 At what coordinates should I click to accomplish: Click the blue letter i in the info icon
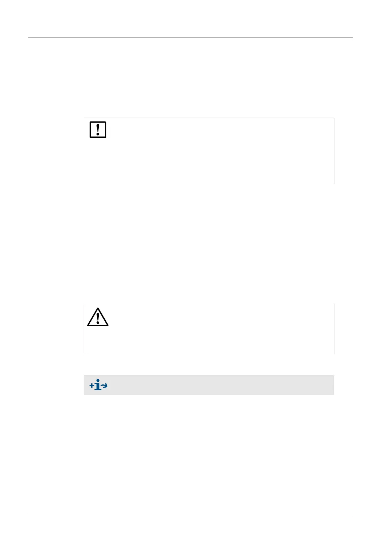[98, 385]
